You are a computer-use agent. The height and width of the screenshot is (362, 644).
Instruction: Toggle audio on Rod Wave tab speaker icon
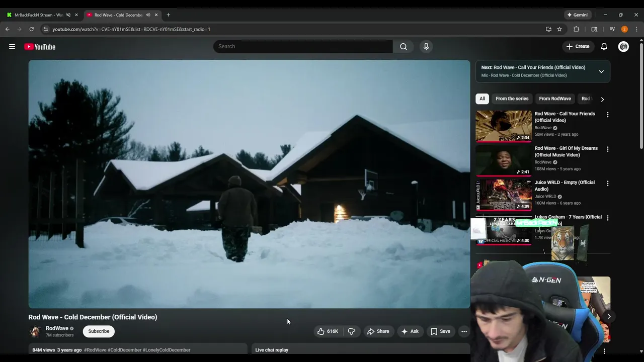pos(148,15)
